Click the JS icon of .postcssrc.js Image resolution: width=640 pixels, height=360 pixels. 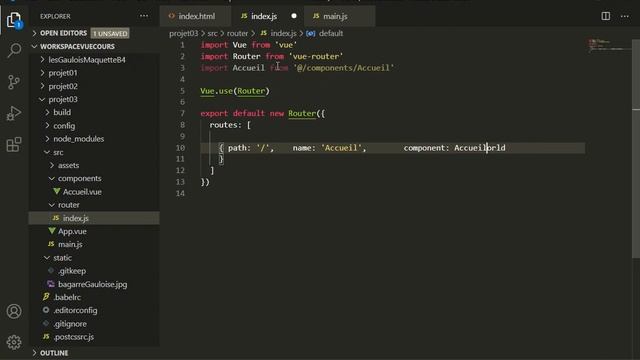(x=46, y=337)
